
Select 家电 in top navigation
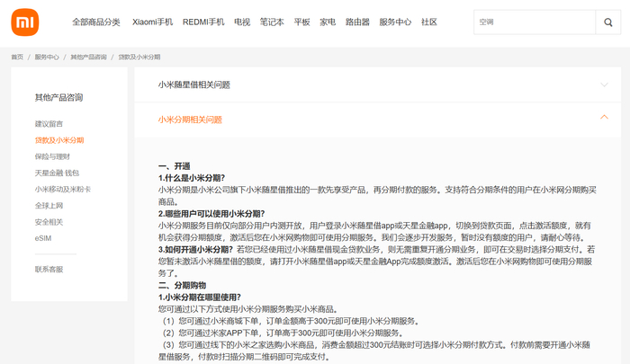[x=328, y=22]
